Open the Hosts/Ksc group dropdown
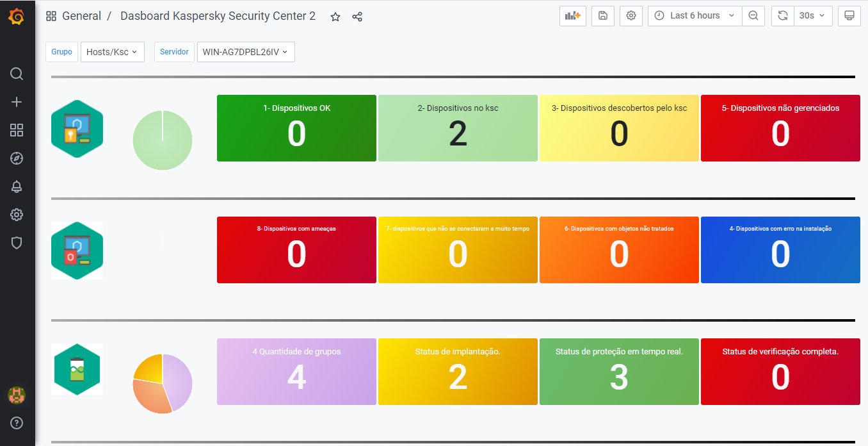Image resolution: width=868 pixels, height=446 pixels. tap(113, 52)
